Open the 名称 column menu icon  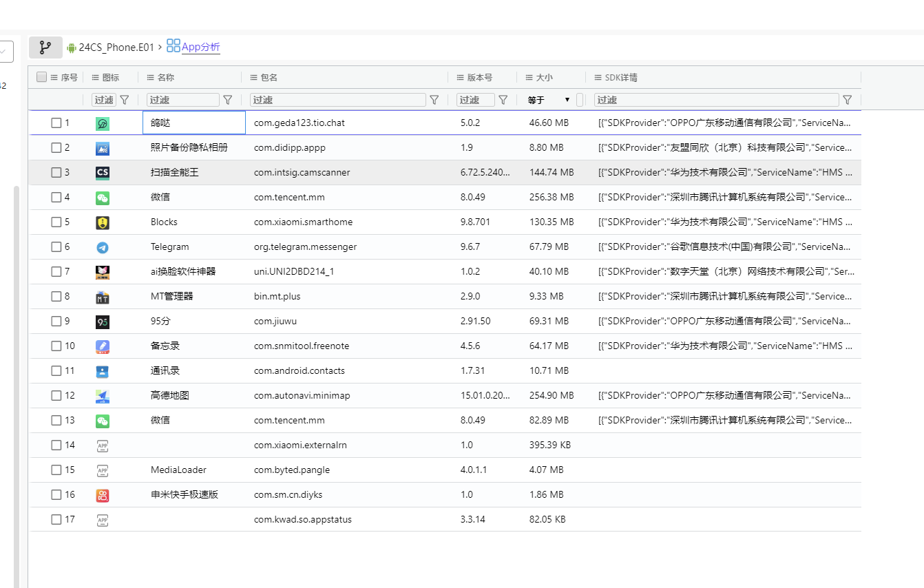[151, 78]
